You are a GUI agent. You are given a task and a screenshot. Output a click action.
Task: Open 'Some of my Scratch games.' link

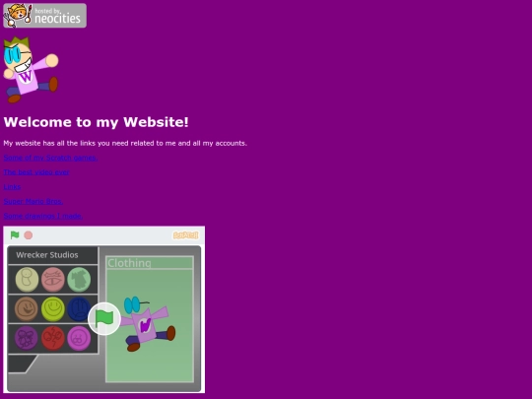point(50,158)
